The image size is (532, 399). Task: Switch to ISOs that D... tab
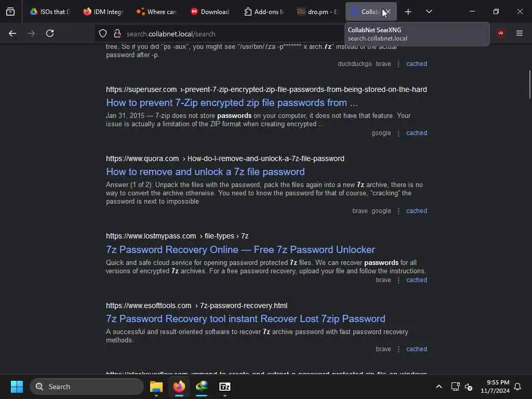click(x=50, y=12)
